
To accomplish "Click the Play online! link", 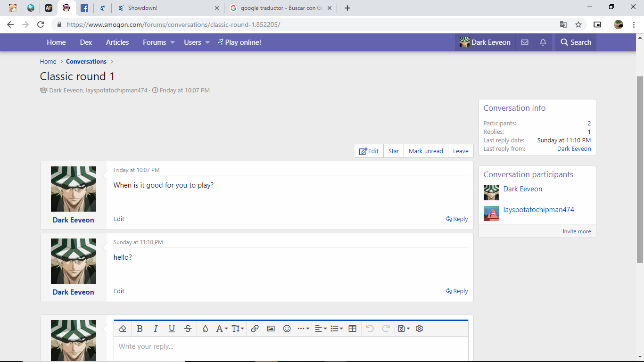I will tap(239, 42).
